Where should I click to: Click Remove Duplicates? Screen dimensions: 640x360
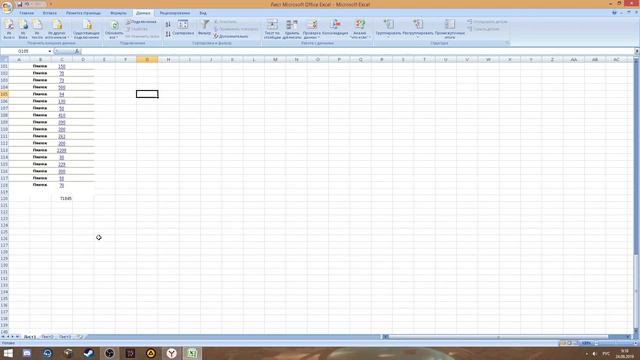[291, 30]
